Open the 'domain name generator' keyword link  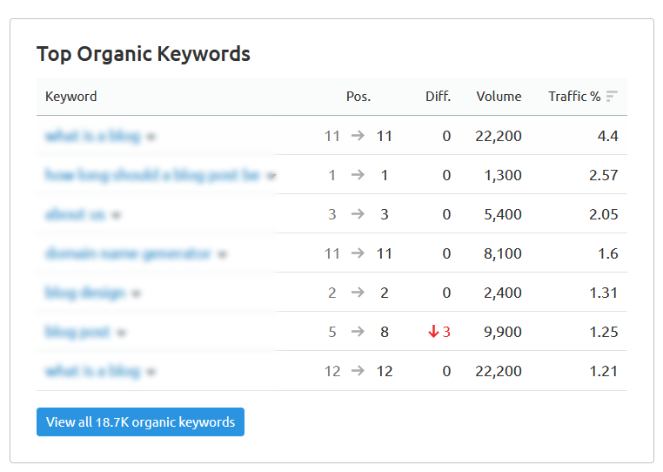[127, 253]
